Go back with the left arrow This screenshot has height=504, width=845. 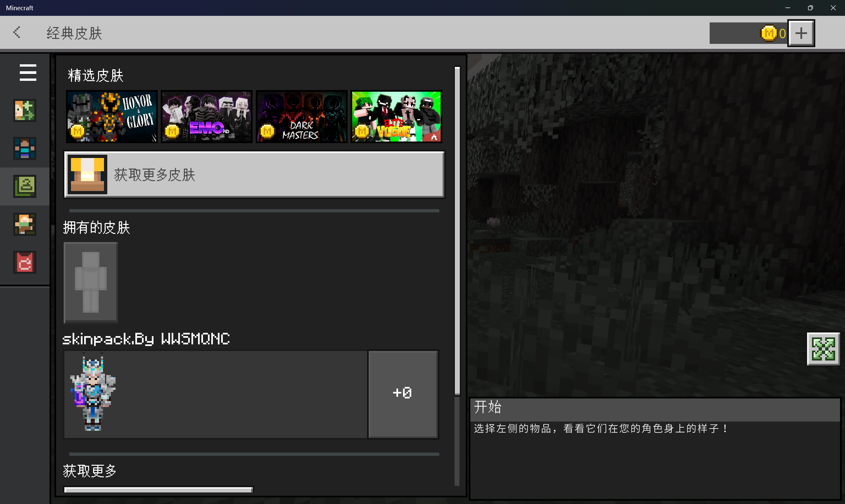(17, 33)
